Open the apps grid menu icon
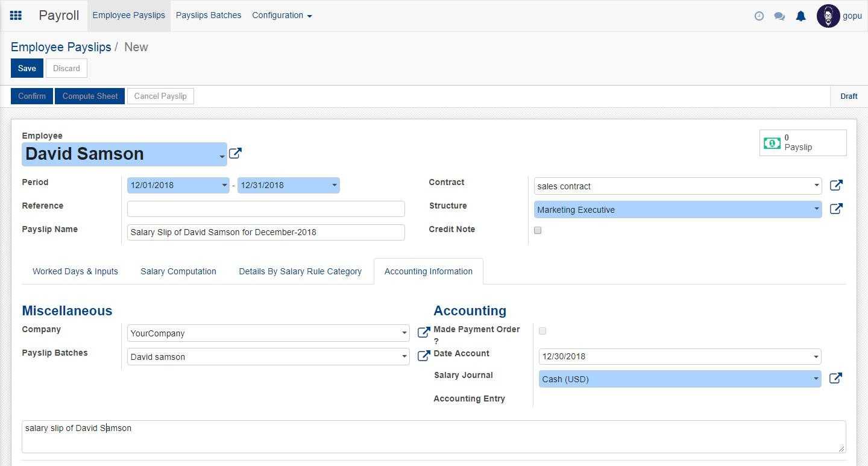 pos(16,16)
